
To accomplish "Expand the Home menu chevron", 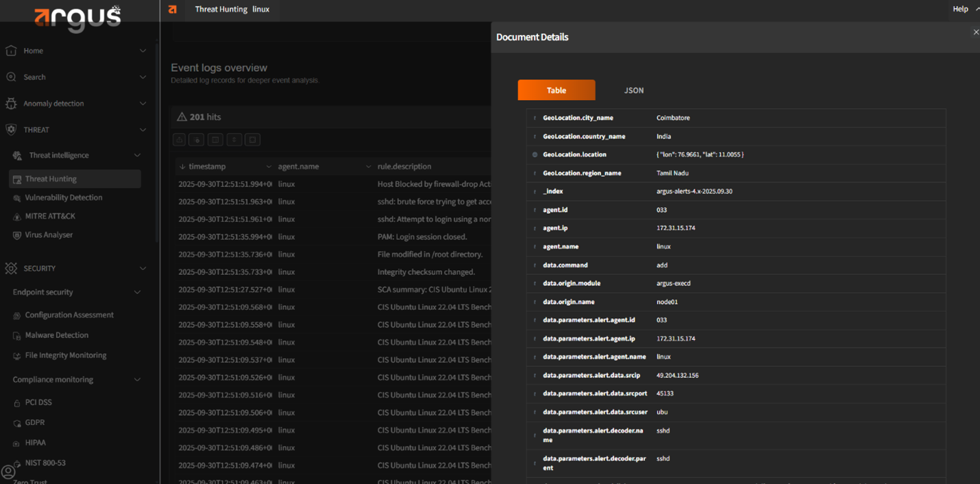I will point(143,51).
